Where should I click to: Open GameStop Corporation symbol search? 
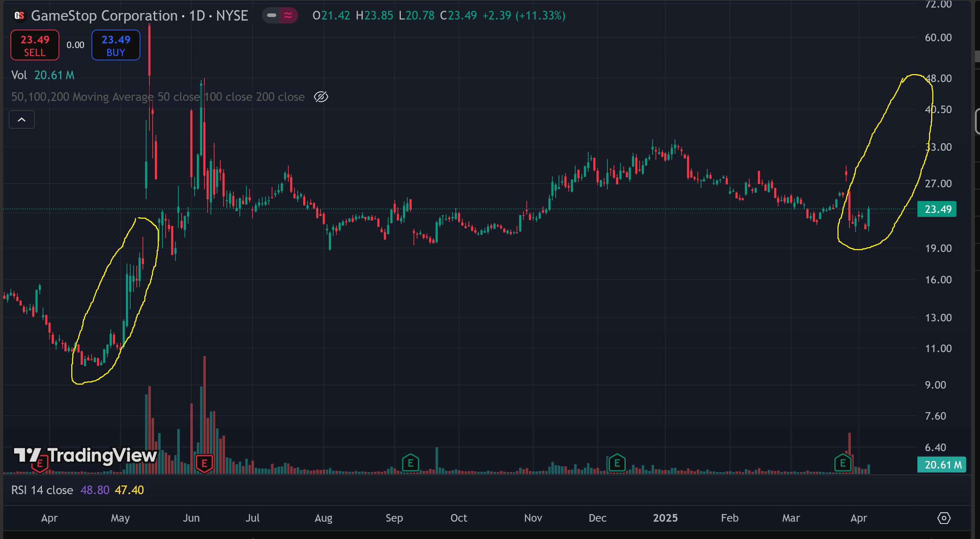(x=104, y=16)
